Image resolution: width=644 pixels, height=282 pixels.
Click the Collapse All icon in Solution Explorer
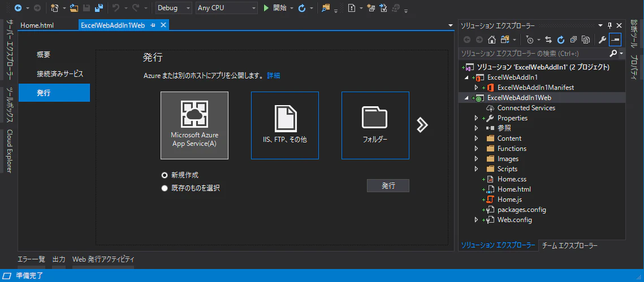click(x=573, y=40)
